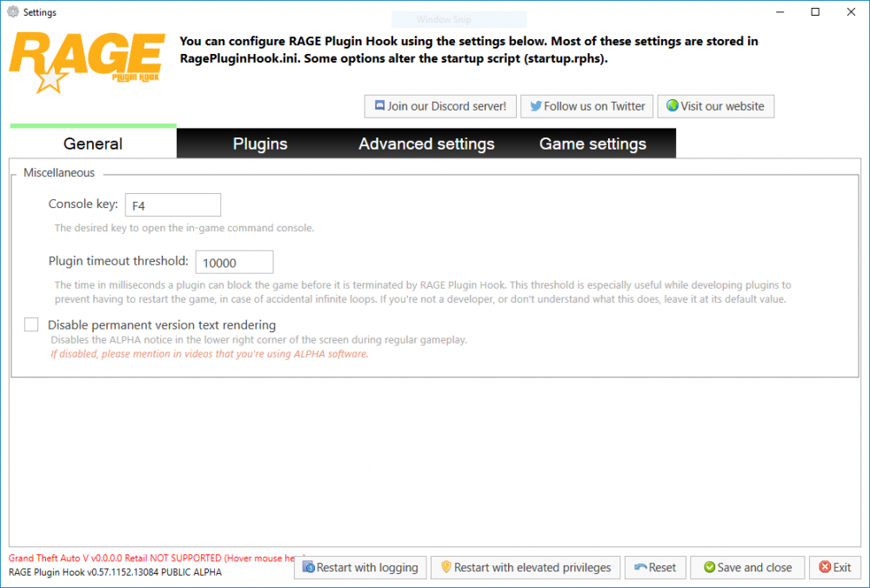Click the Discord icon on the join button
870x588 pixels.
click(379, 105)
